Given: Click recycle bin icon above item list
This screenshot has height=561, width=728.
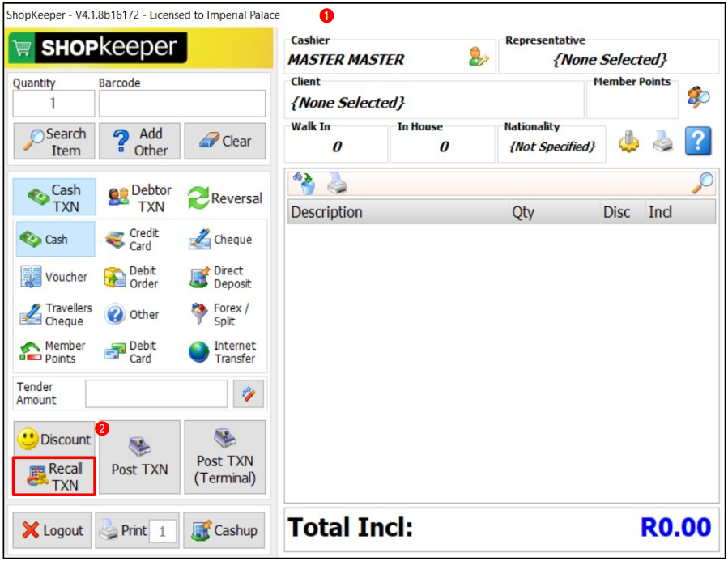Looking at the screenshot, I should click(x=304, y=183).
